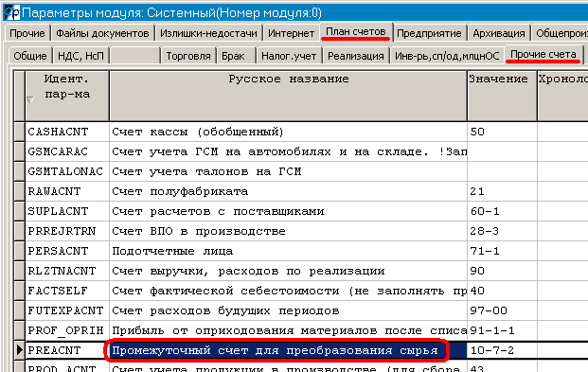This screenshot has height=372, width=588.
Task: Select the SUPLACNT parameter cell
Action: pos(66,211)
